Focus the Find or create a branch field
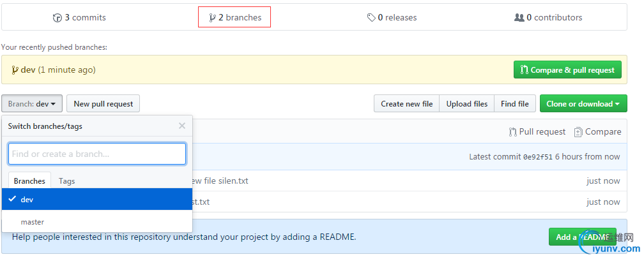The width and height of the screenshot is (644, 259). pos(97,154)
